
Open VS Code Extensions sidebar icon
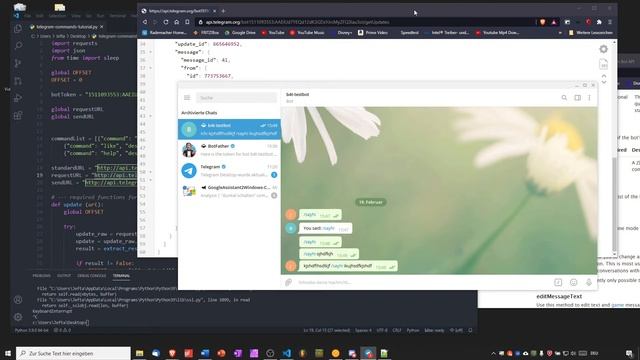pyautogui.click(x=18, y=116)
